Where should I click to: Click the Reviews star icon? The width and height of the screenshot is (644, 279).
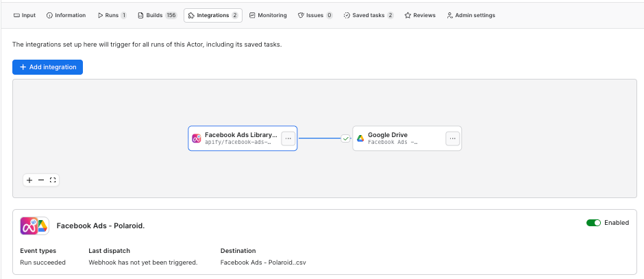(408, 15)
